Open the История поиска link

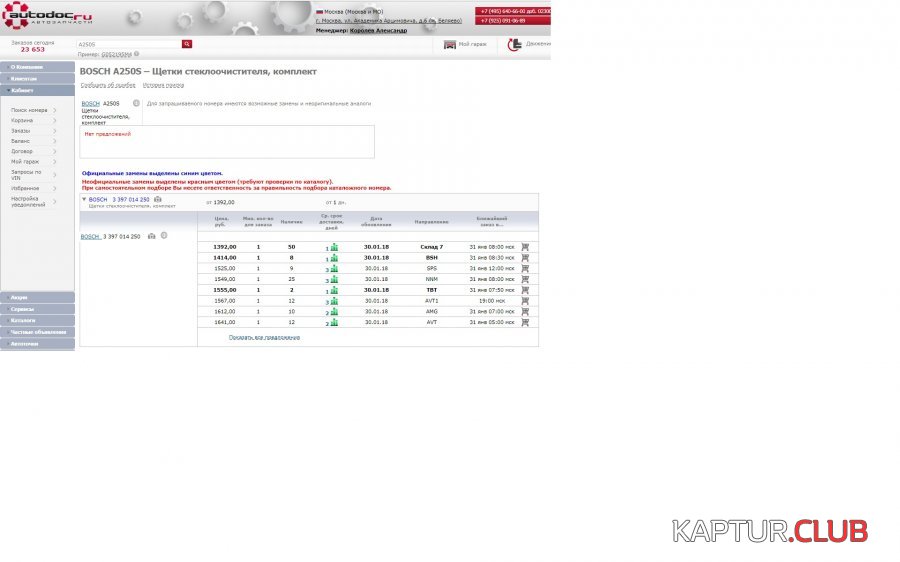click(x=163, y=85)
